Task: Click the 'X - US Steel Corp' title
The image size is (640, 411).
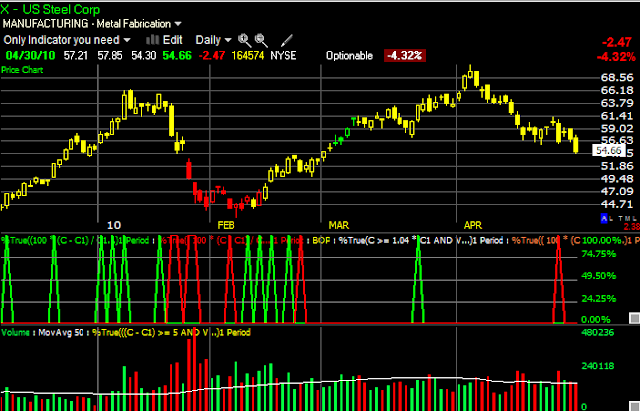Action: point(50,9)
